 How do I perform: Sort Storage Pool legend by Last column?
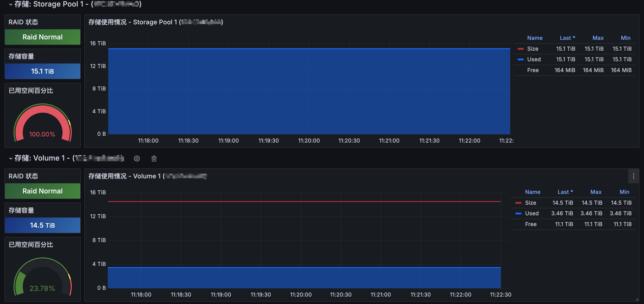click(x=567, y=38)
